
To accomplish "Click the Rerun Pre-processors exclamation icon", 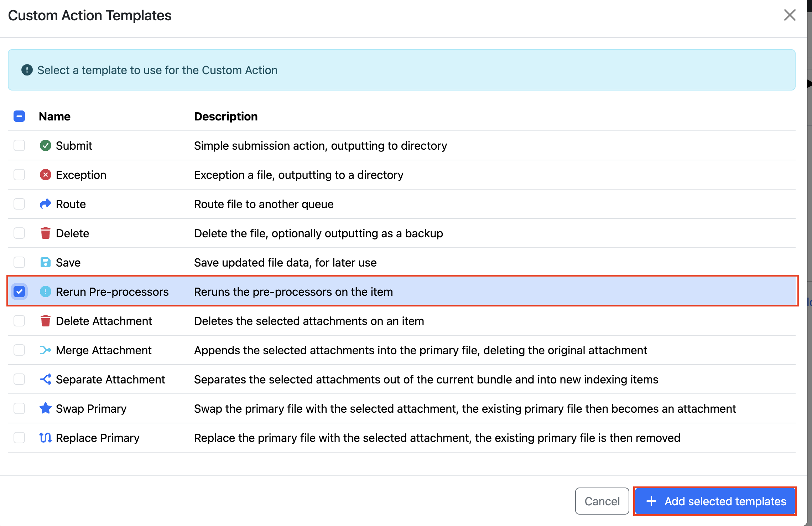I will click(45, 292).
